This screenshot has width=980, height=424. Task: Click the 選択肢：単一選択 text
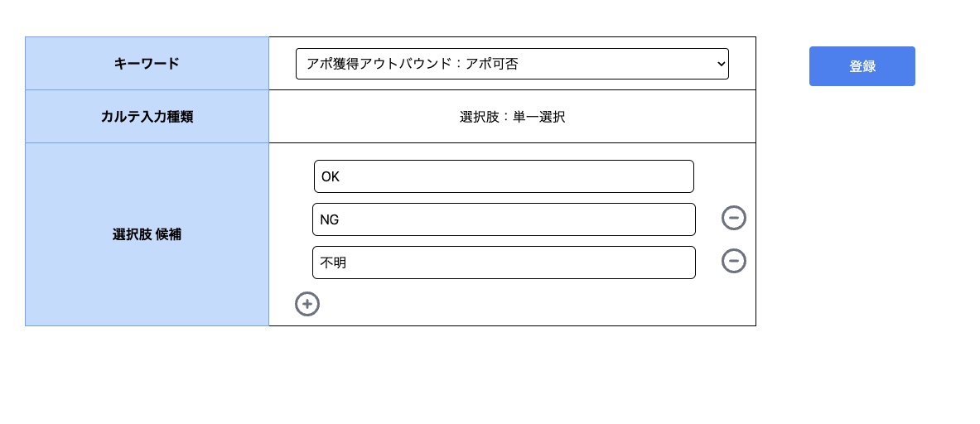tap(512, 117)
